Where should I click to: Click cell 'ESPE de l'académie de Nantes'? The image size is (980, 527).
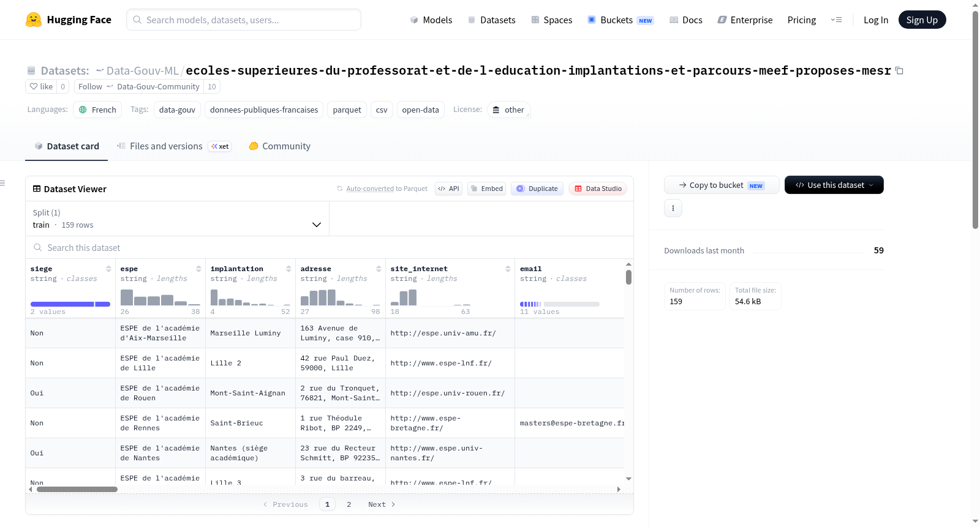point(160,453)
